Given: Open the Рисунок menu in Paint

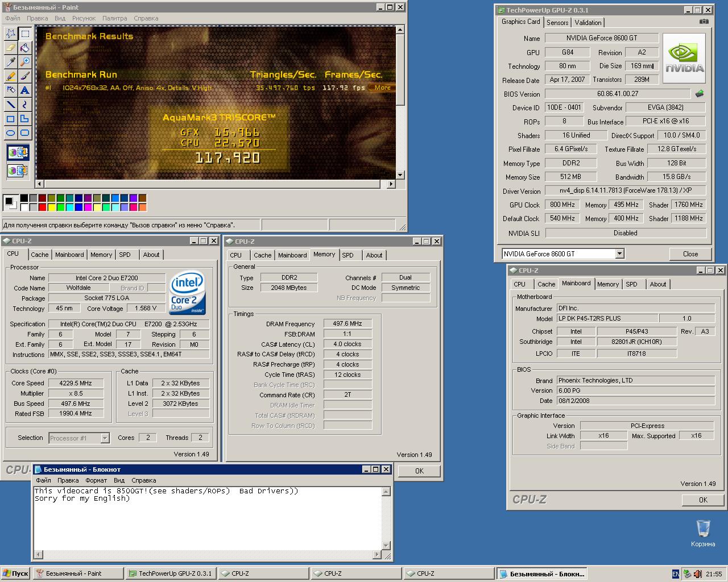Looking at the screenshot, I should point(84,18).
